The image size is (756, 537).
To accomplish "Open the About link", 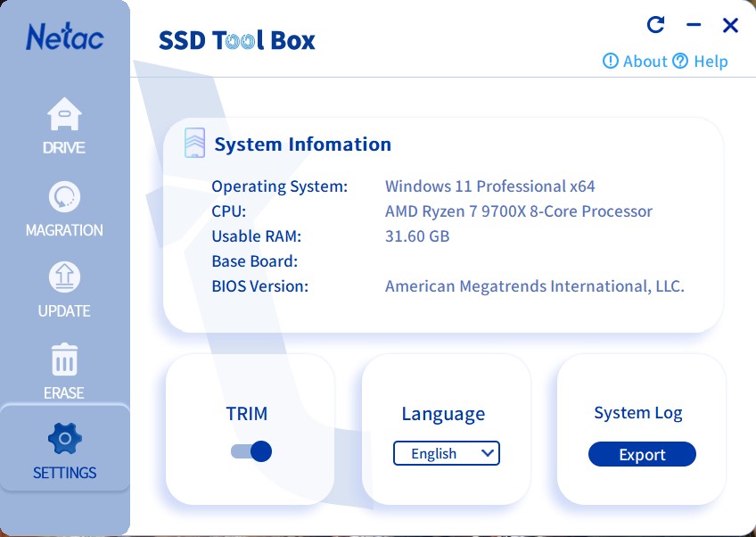I will pos(645,62).
